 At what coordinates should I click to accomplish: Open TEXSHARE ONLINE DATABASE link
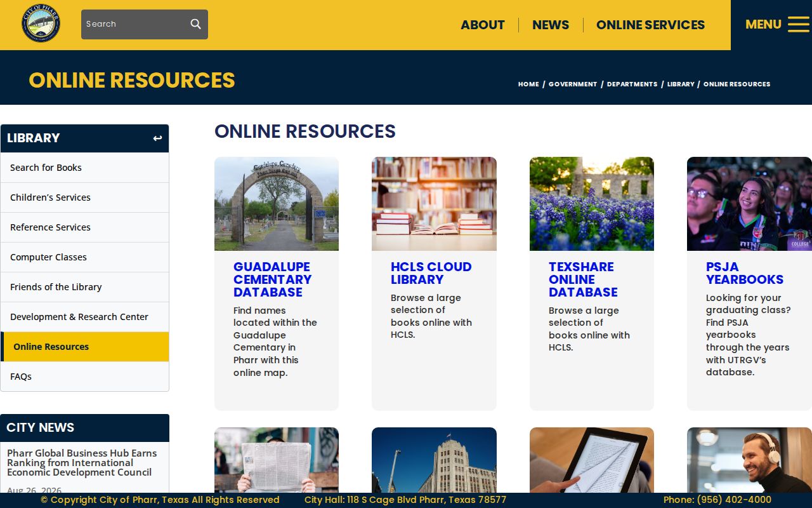pyautogui.click(x=583, y=279)
